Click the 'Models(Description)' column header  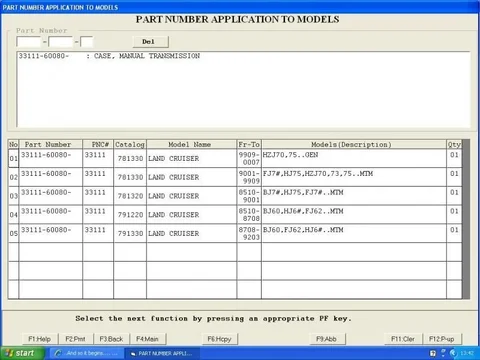coord(354,144)
